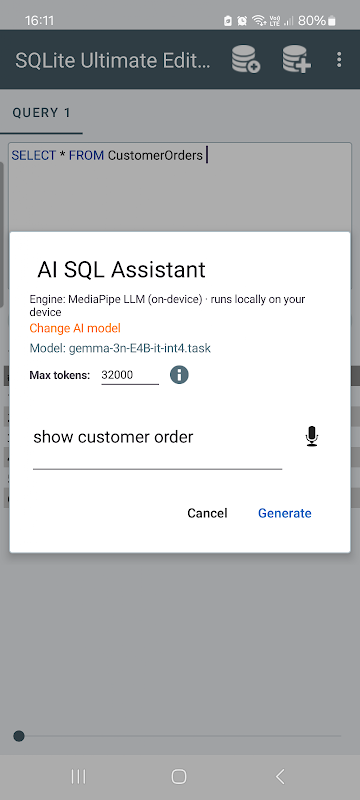Tap the SQLite Ultimate Edit app title
Screen dimensions: 360x800
point(113,60)
